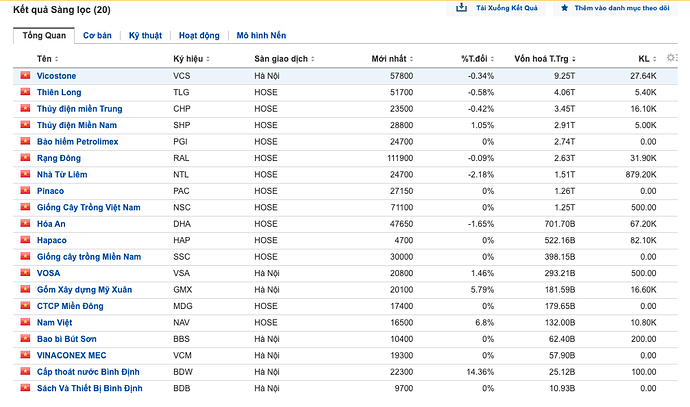Open the Thủy điện Miền Nam link
The image size is (690, 407).
[77, 125]
